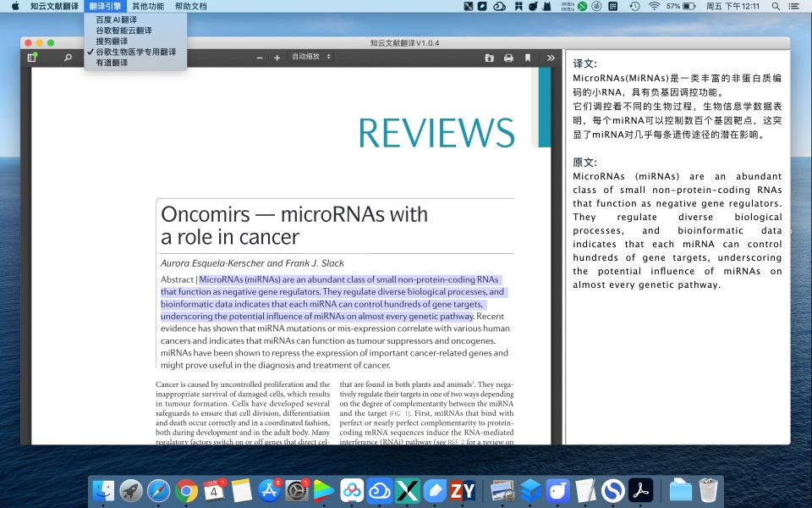Screen dimensions: 812x508
Task: Open the 自动缩放 zoom dropdown
Action: coord(311,58)
